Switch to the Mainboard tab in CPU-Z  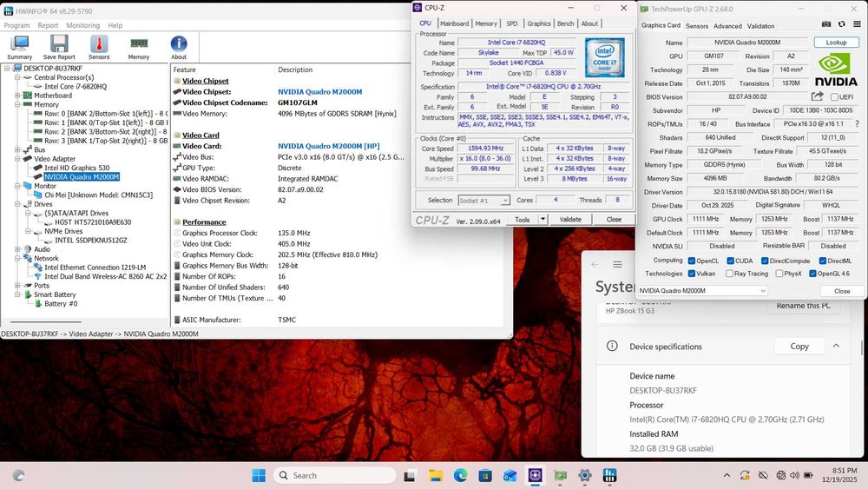click(x=455, y=23)
